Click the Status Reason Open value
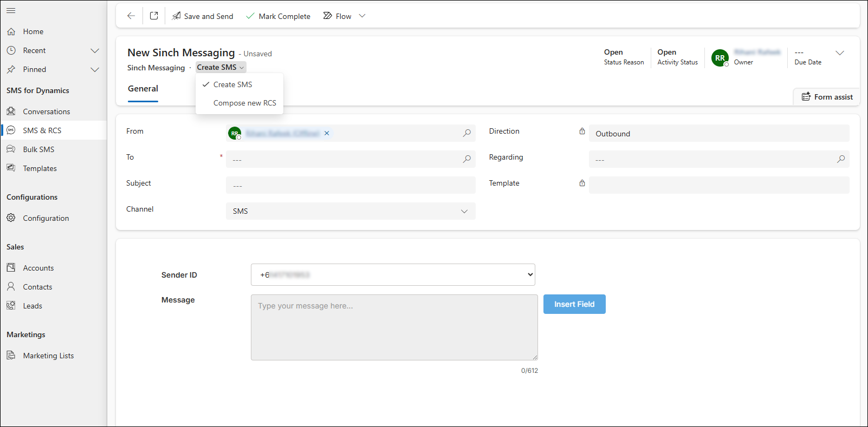Viewport: 868px width, 427px height. 613,52
